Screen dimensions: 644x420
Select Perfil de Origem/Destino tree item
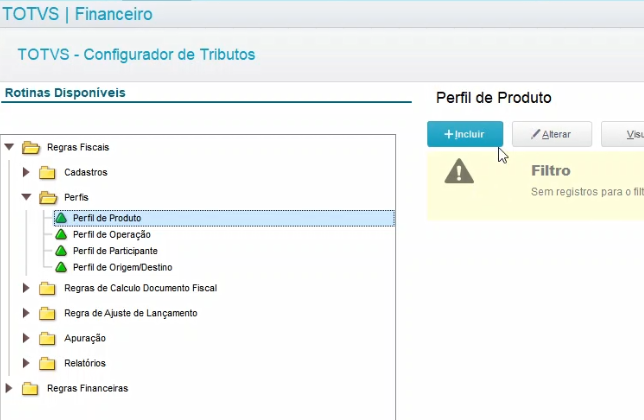[x=122, y=267]
